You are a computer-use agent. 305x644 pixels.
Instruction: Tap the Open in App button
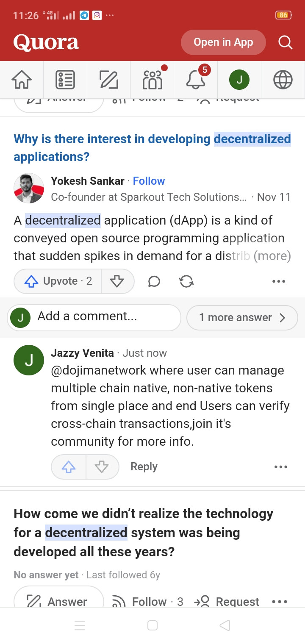point(223,42)
